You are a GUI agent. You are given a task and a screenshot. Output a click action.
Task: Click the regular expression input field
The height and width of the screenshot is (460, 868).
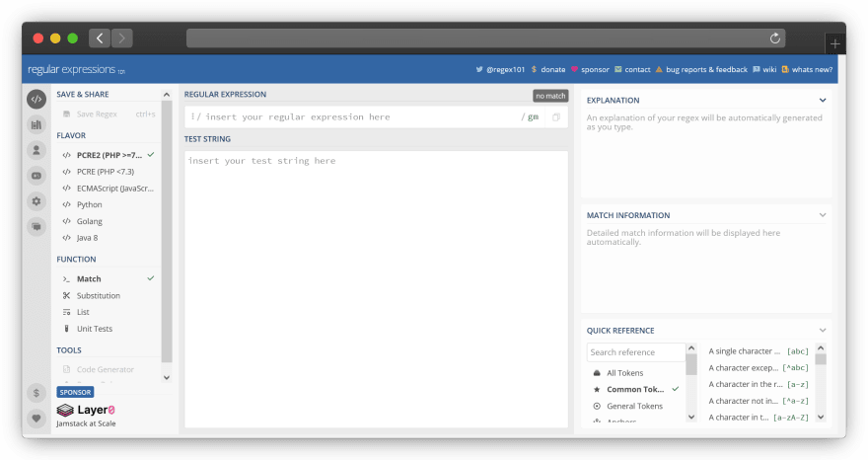coord(360,116)
